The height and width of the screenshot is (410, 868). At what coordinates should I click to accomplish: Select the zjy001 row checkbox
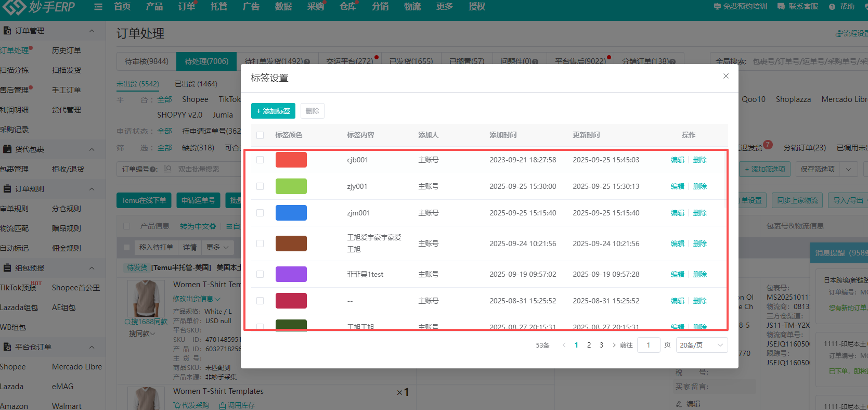[260, 186]
